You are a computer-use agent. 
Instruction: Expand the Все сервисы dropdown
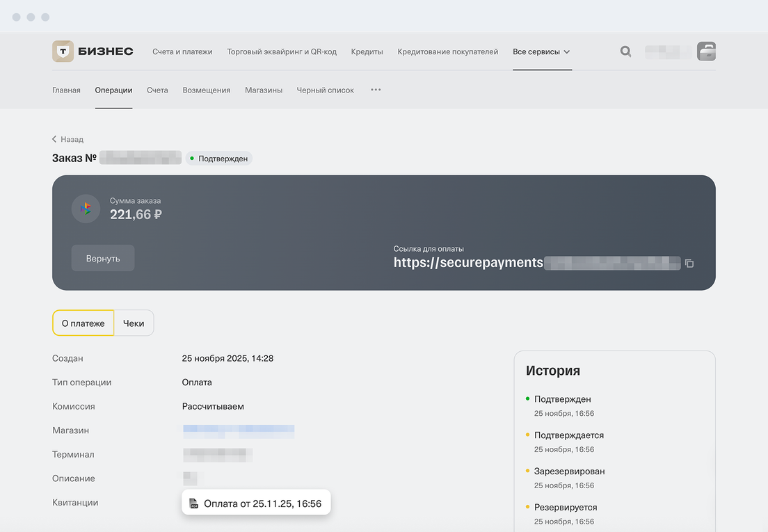pos(541,51)
